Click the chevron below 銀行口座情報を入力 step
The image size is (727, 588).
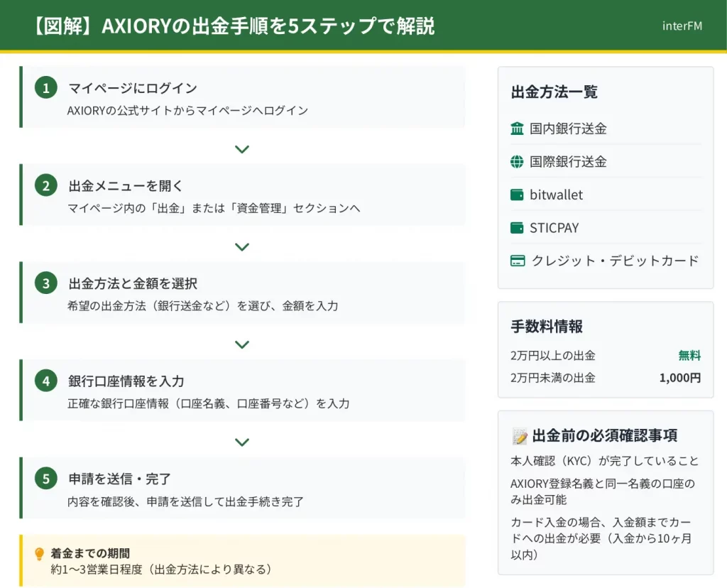click(x=242, y=442)
